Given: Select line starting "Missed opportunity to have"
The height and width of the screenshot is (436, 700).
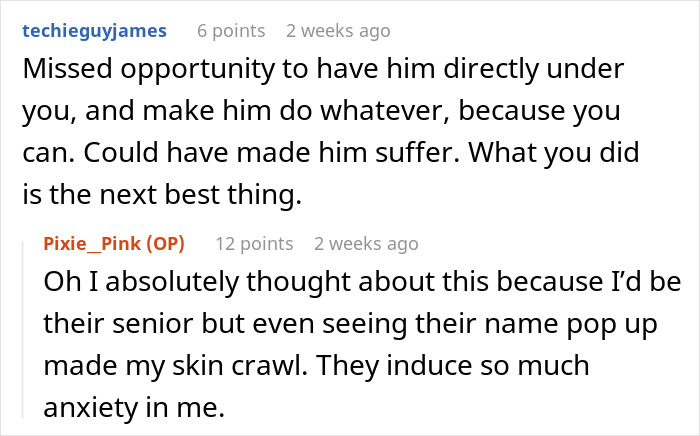Looking at the screenshot, I should click(x=323, y=70).
